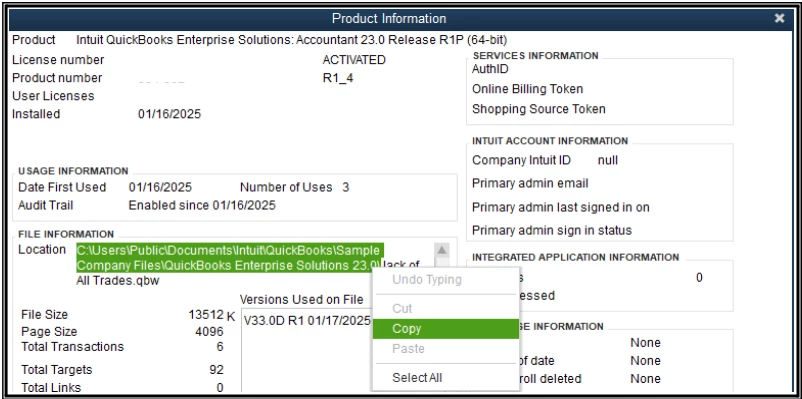
Task: Choose Copy from the context menu
Action: [x=446, y=328]
